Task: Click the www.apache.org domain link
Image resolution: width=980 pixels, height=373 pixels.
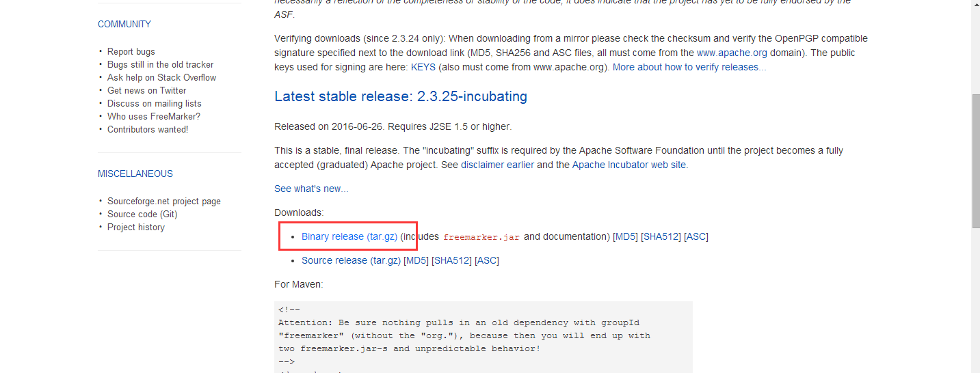Action: [x=732, y=53]
